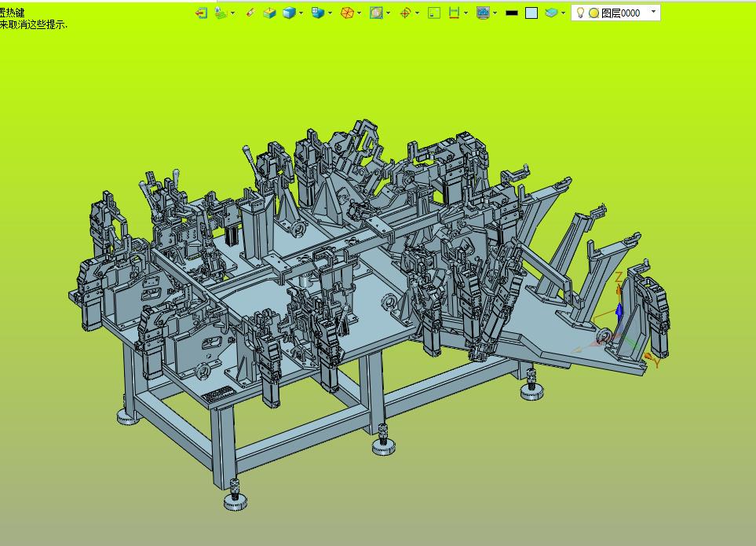
Task: Expand the arrow beside the blue cube icon
Action: pos(301,13)
